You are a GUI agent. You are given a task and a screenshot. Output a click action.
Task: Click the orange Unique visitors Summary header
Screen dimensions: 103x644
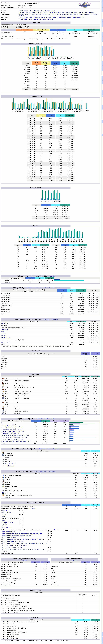24,30
